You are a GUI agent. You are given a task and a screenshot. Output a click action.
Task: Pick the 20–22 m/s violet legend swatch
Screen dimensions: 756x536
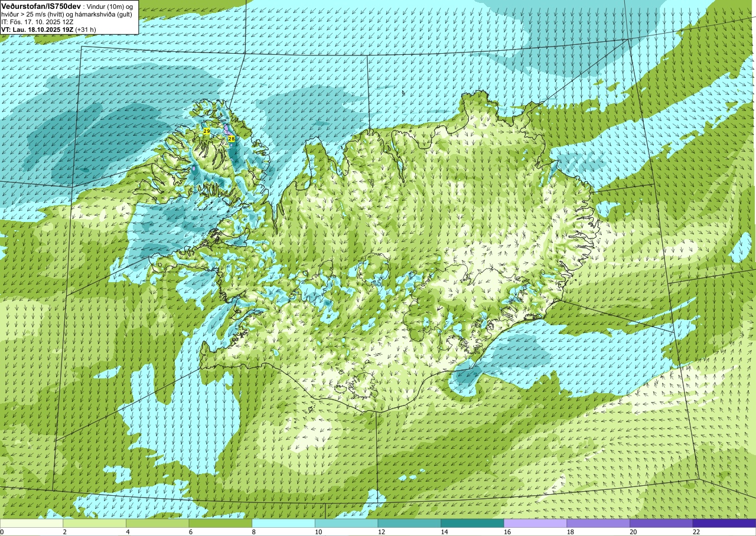tap(661, 523)
